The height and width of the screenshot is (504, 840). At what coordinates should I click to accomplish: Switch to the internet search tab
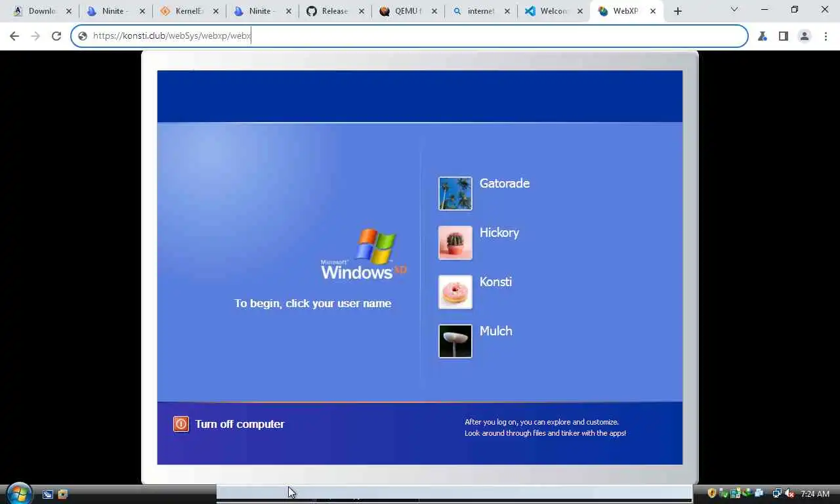click(x=481, y=11)
